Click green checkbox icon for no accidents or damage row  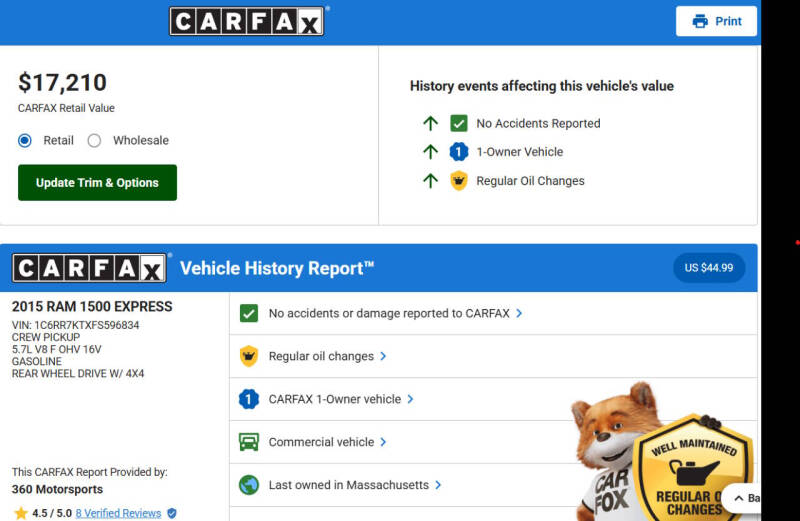249,313
